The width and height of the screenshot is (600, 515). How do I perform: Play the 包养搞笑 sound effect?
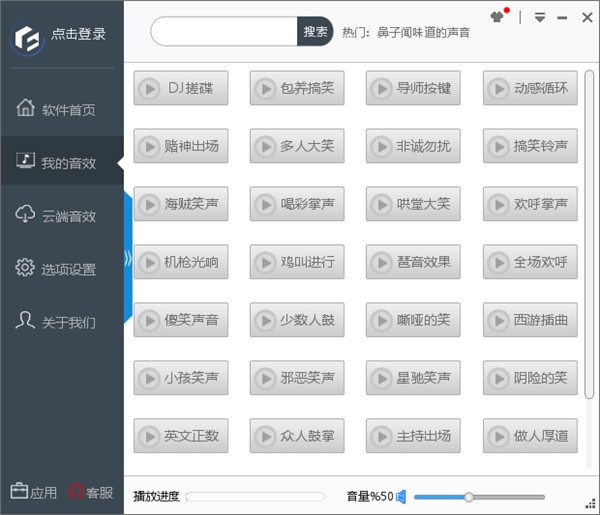point(297,88)
